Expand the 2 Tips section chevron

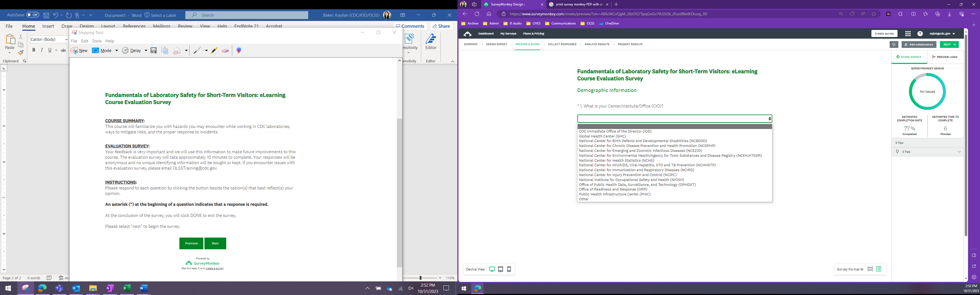click(x=959, y=152)
